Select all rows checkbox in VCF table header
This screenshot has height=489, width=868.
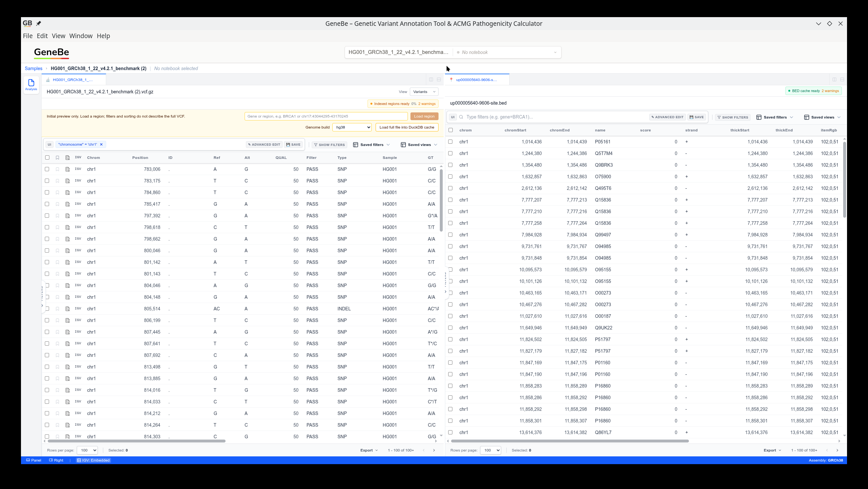pyautogui.click(x=47, y=158)
